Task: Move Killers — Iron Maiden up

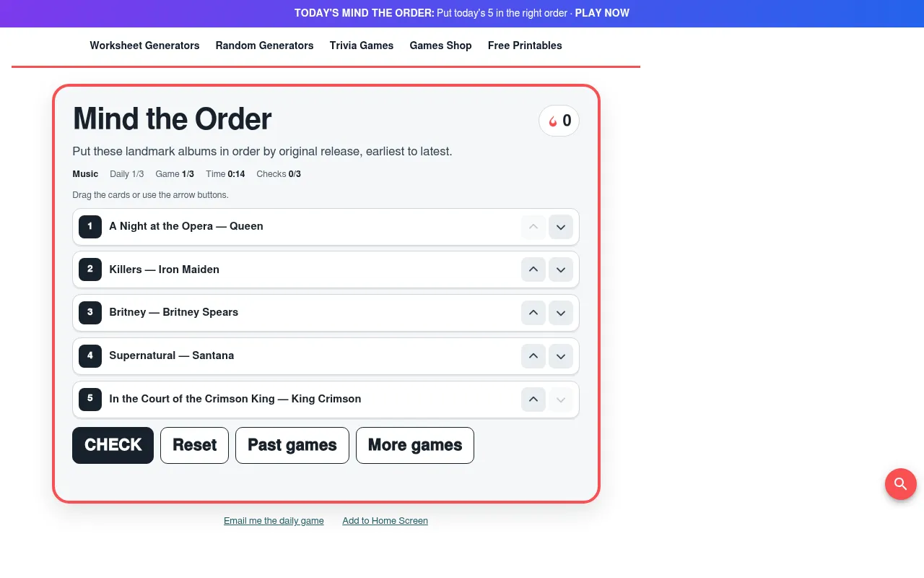Action: point(533,269)
